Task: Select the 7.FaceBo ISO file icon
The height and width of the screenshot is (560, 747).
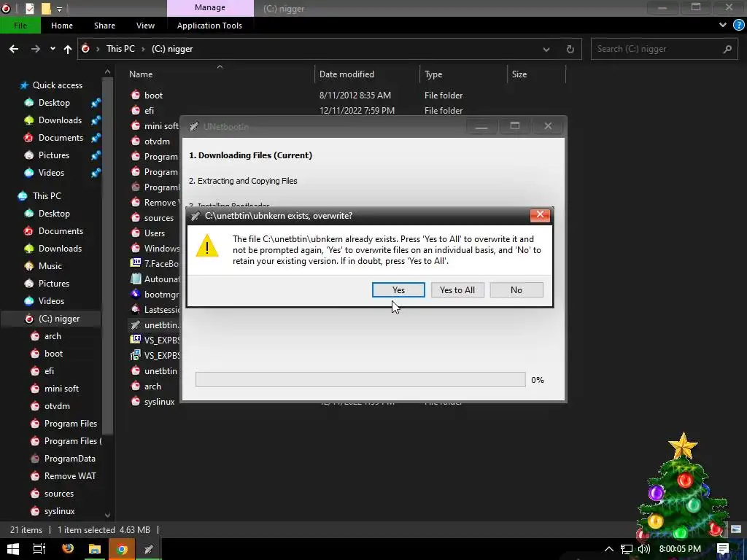Action: pos(136,263)
